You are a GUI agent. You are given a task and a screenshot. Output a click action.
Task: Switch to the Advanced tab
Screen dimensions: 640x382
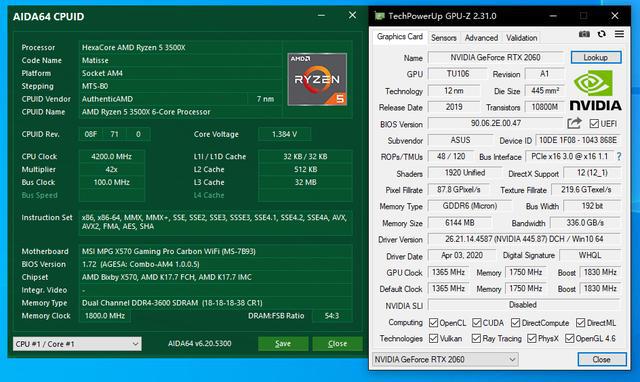(x=481, y=38)
